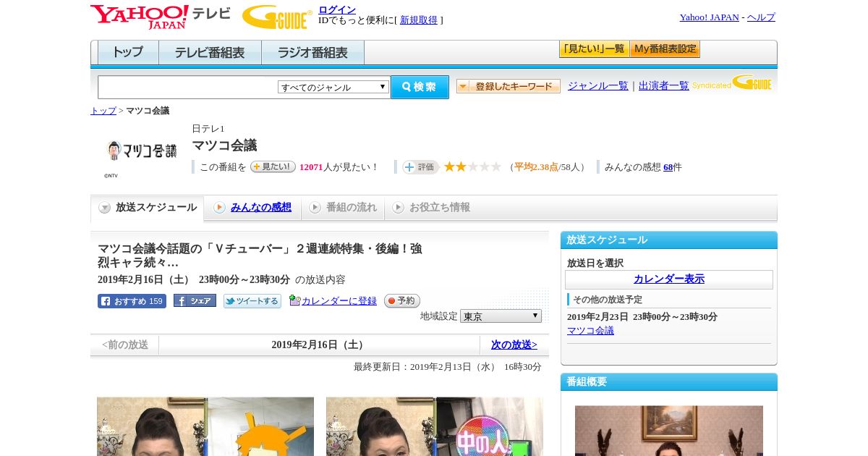868x456 pixels.
Task: Expand 登録したキーワード dropdown button
Action: (x=509, y=86)
